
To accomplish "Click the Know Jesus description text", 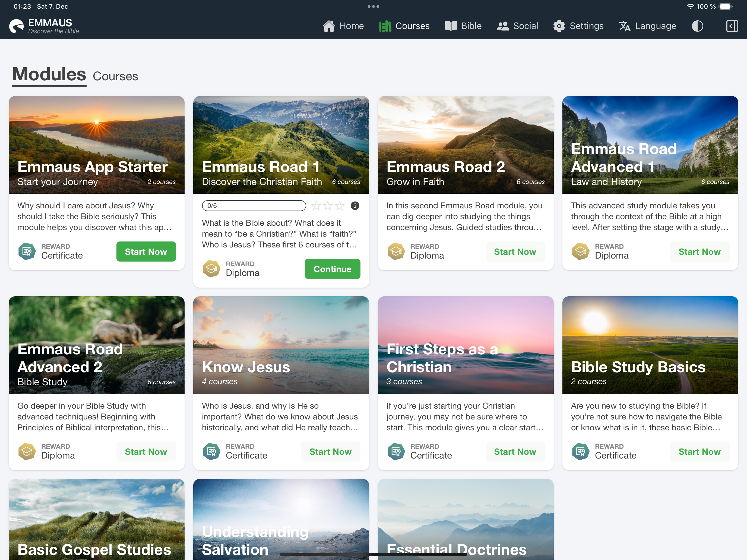I will (280, 416).
